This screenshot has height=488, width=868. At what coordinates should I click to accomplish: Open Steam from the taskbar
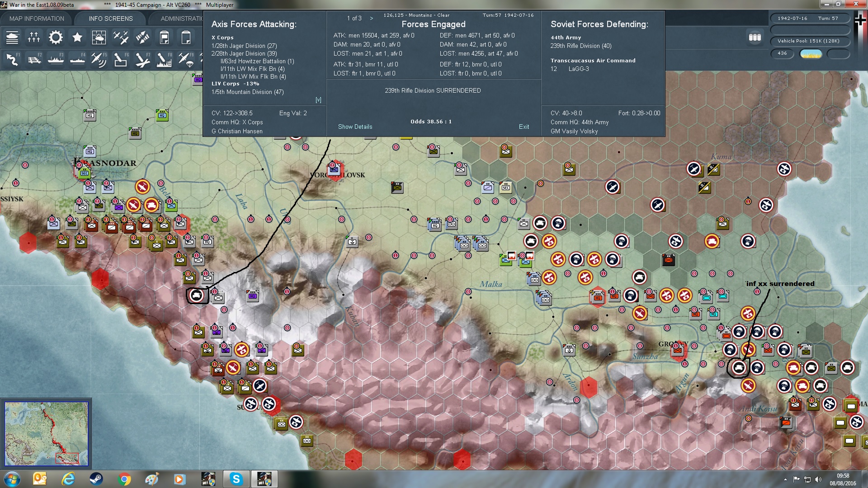(x=96, y=479)
